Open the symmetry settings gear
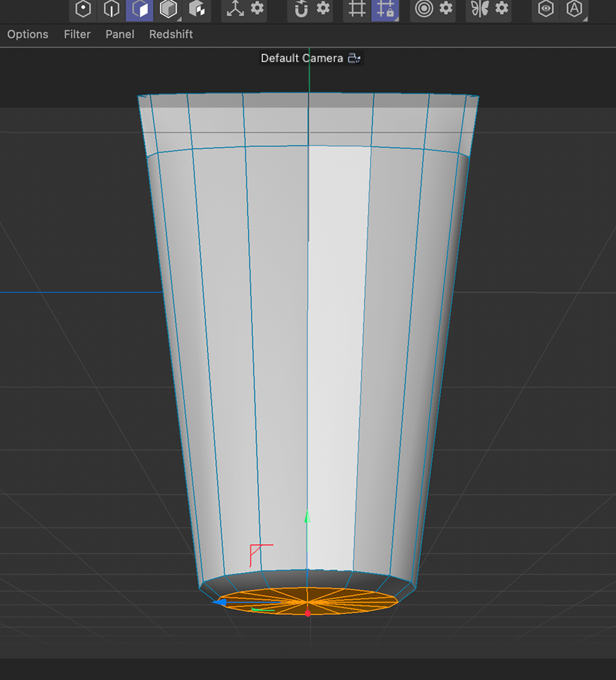This screenshot has height=680, width=616. (501, 10)
